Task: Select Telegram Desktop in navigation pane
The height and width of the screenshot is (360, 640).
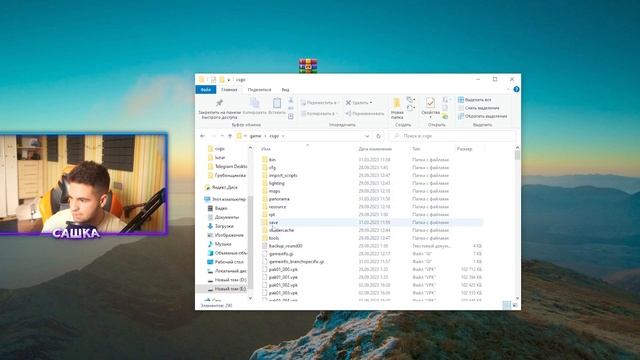Action: 227,167
